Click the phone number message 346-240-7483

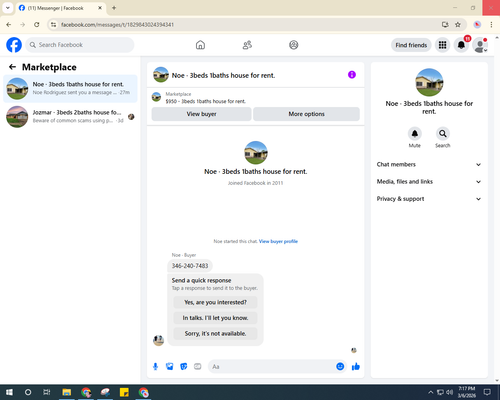(x=190, y=266)
